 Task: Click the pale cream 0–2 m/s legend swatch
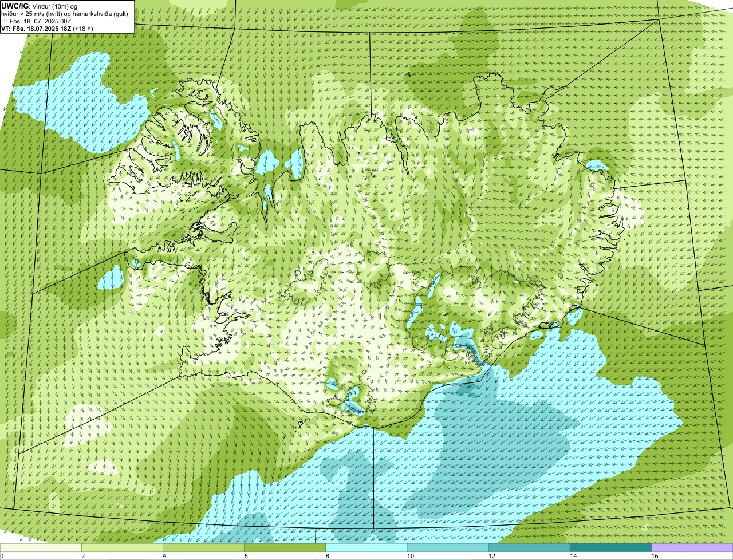(x=41, y=548)
